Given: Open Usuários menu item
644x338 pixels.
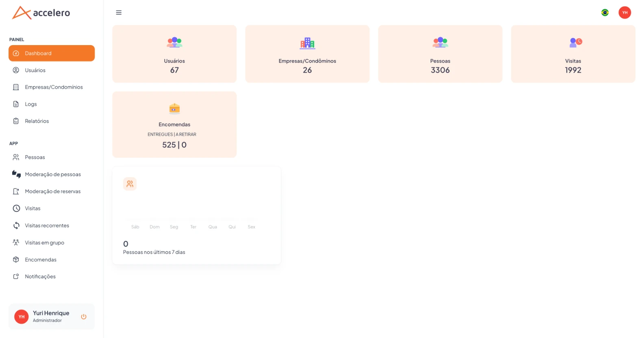Looking at the screenshot, I should coord(52,70).
